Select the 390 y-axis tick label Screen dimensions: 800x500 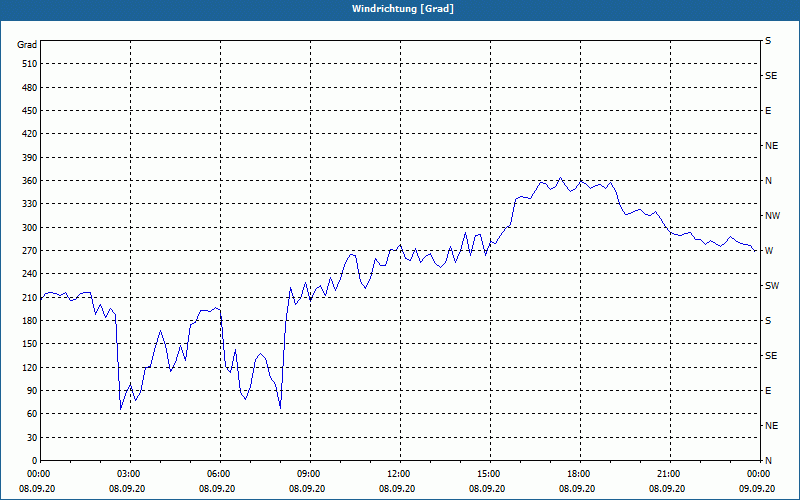tap(30, 158)
